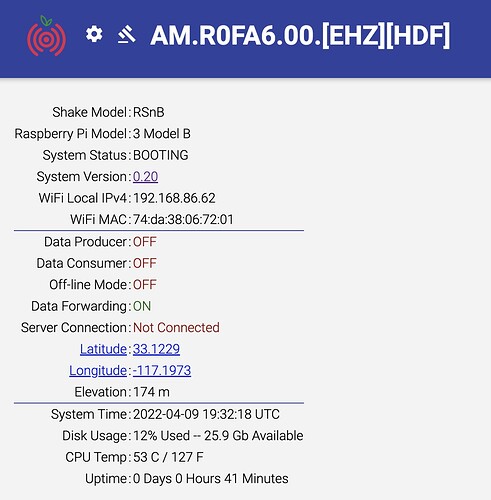Click the System Status BOOTING text
Screen dimensions: 491x500
tap(161, 155)
